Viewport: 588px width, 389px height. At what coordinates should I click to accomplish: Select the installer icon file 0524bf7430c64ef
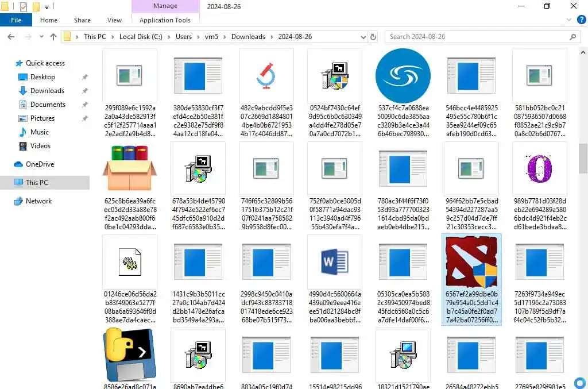(335, 94)
